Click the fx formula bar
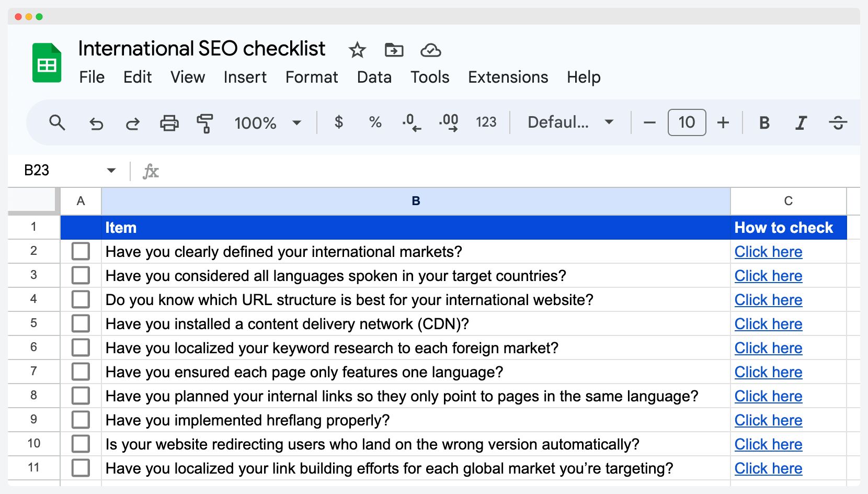 151,171
